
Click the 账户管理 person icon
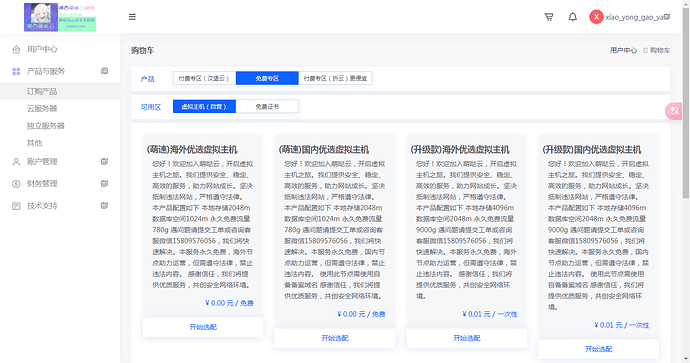16,161
